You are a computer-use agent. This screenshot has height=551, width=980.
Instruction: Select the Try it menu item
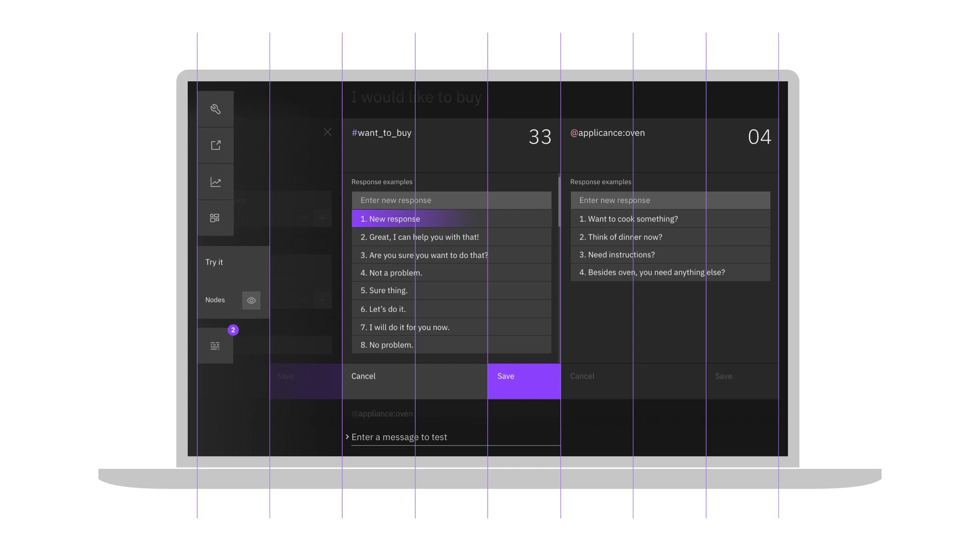pos(214,262)
